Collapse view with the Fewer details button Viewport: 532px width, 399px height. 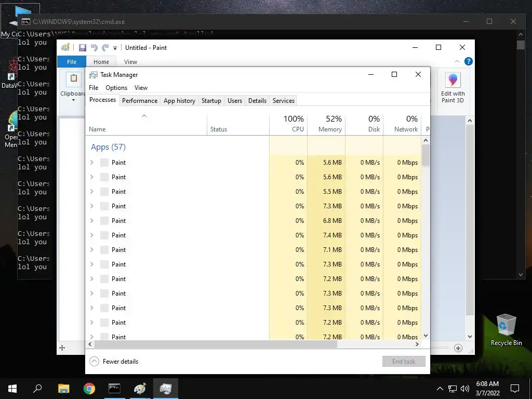point(114,362)
